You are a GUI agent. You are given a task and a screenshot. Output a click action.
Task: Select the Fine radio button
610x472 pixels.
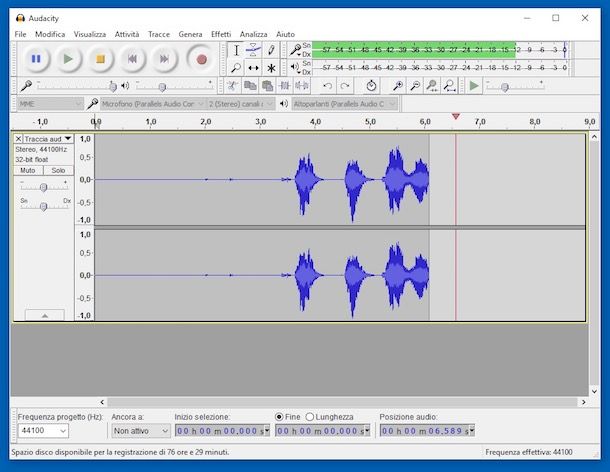click(279, 417)
